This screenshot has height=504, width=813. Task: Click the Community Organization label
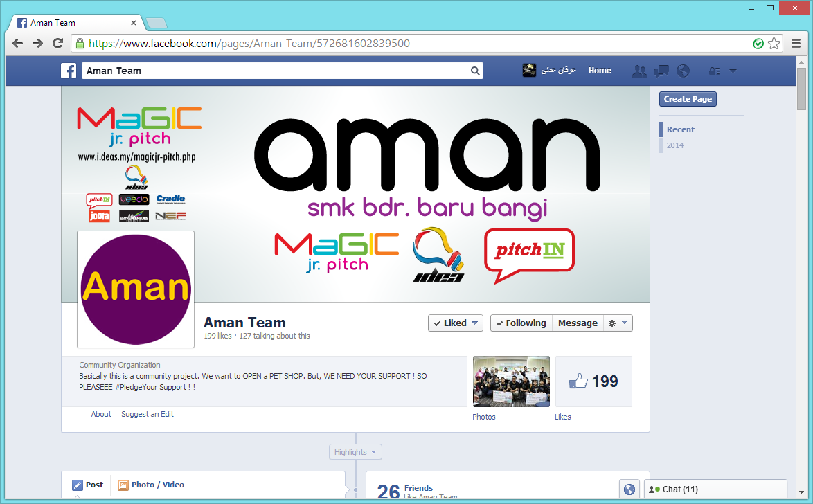tap(119, 365)
